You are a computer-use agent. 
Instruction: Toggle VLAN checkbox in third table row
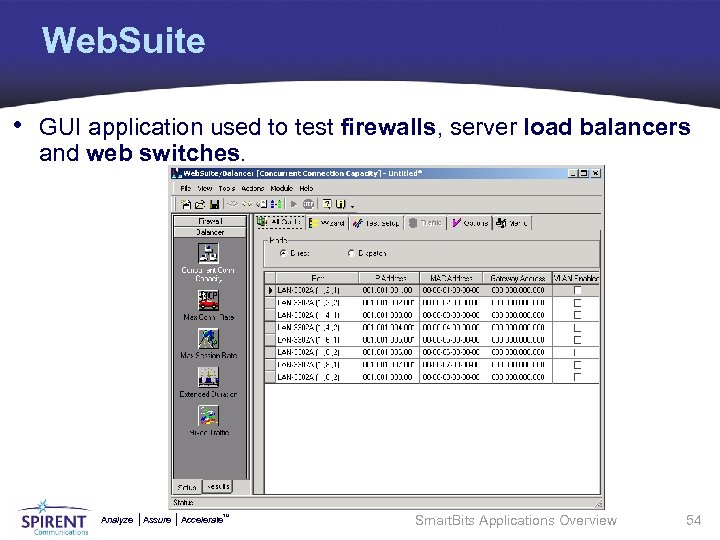[x=577, y=315]
